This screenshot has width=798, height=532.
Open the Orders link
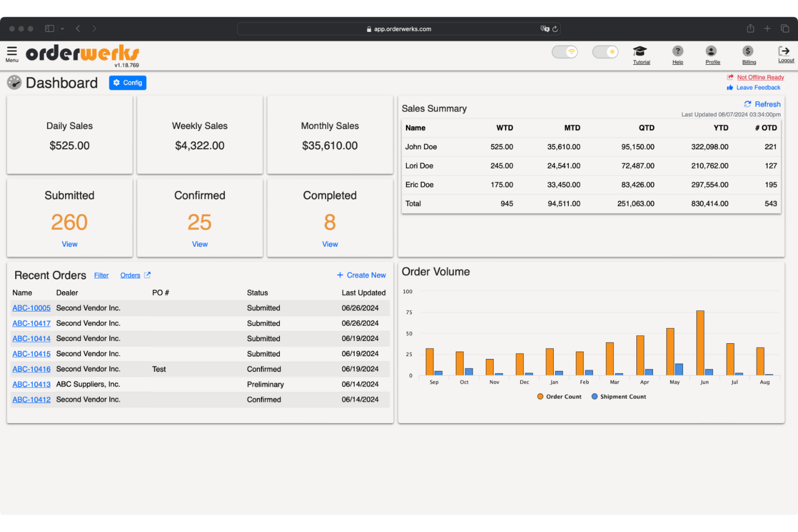[x=130, y=275]
